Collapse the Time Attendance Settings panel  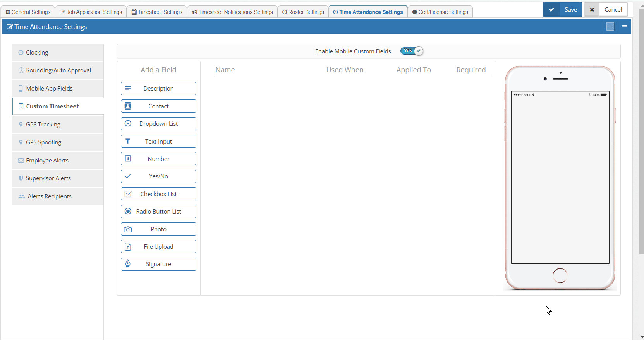pos(624,26)
